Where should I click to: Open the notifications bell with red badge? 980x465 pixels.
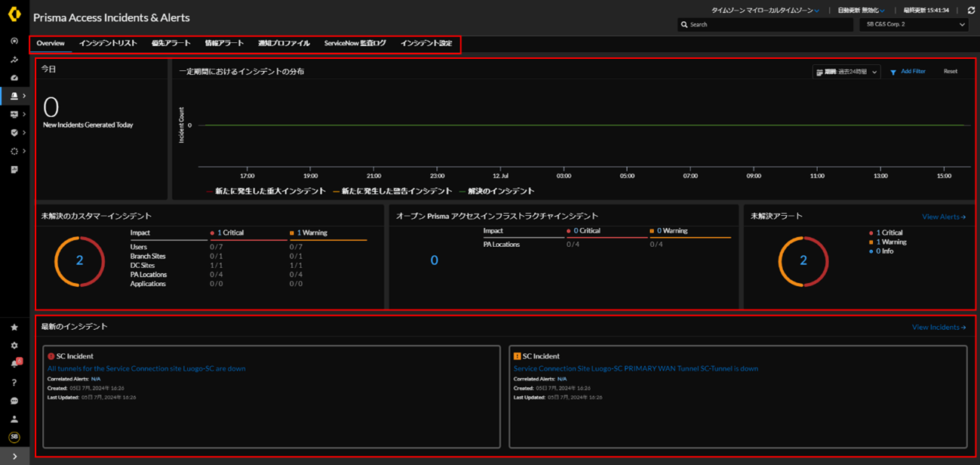(x=15, y=364)
